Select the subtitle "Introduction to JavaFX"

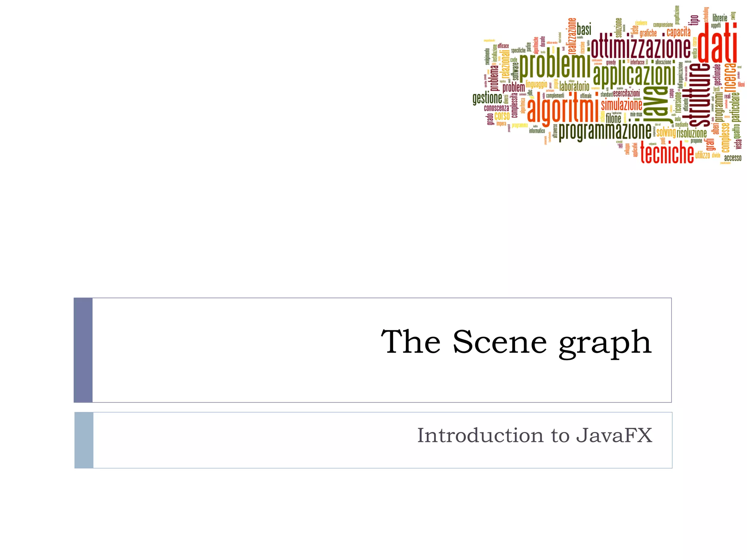click(x=534, y=436)
